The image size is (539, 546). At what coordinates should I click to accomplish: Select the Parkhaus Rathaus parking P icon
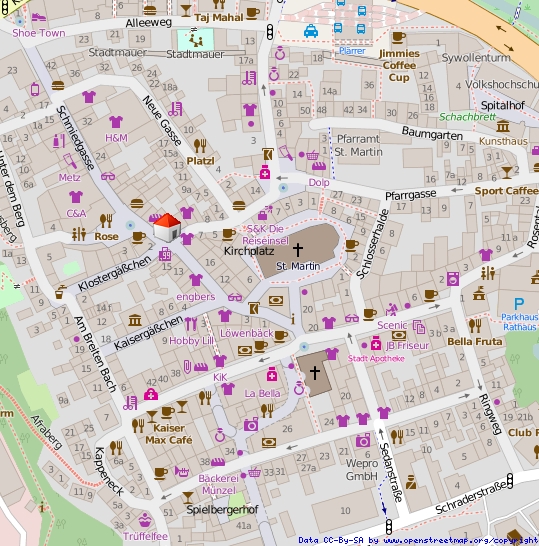click(x=519, y=304)
